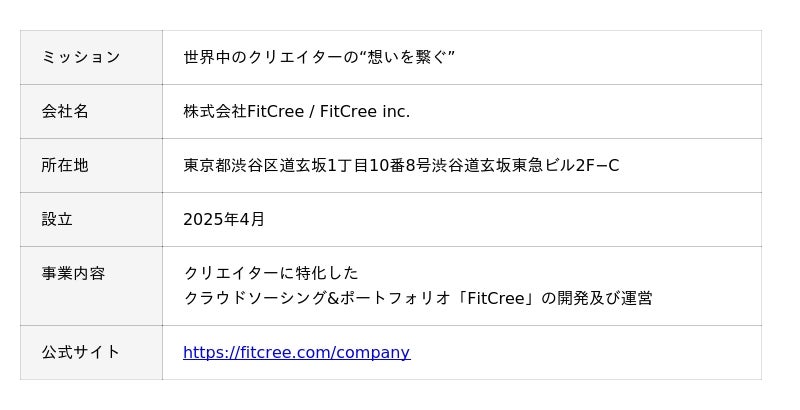Open the fitcree.com/company link

(x=296, y=352)
